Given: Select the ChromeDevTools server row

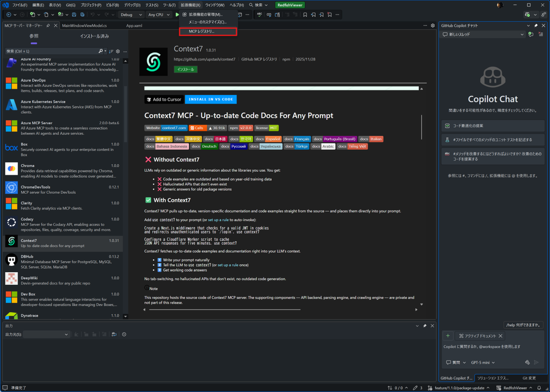Looking at the screenshot, I should (63, 190).
